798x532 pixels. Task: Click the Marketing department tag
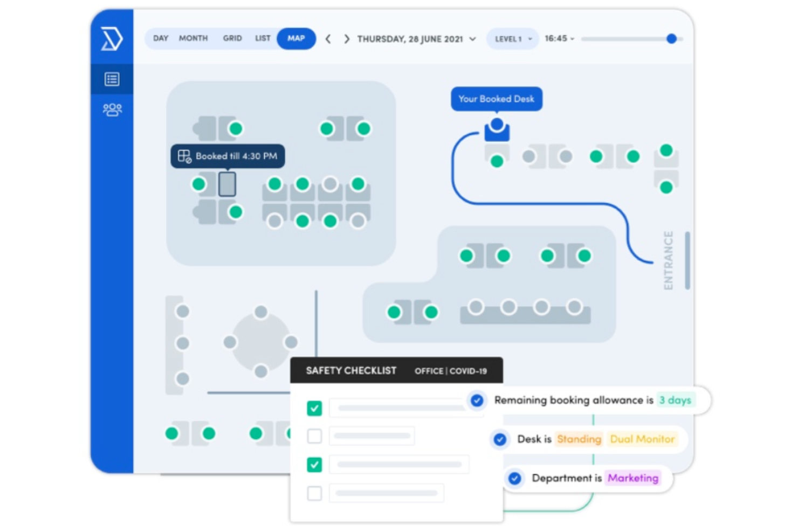click(x=633, y=478)
